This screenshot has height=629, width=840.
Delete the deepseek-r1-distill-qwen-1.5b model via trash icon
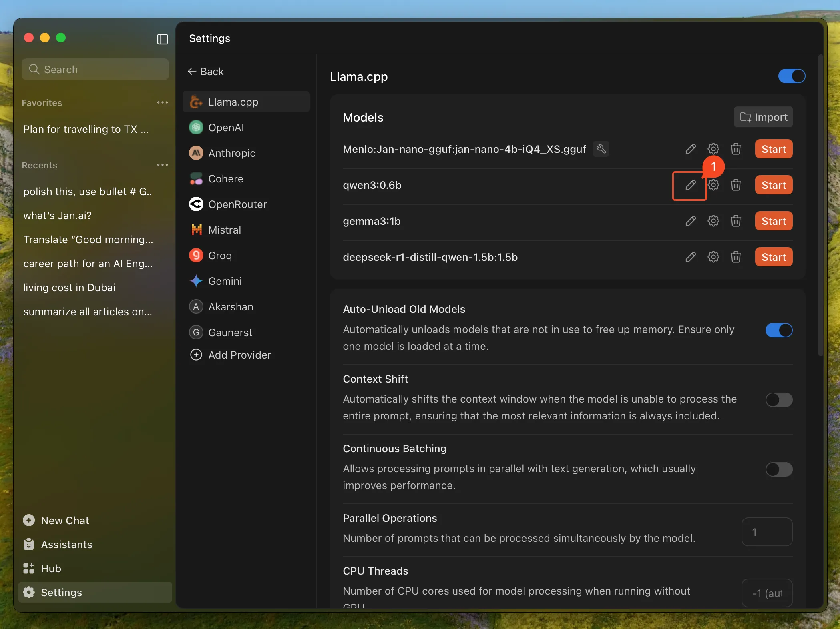pos(736,257)
